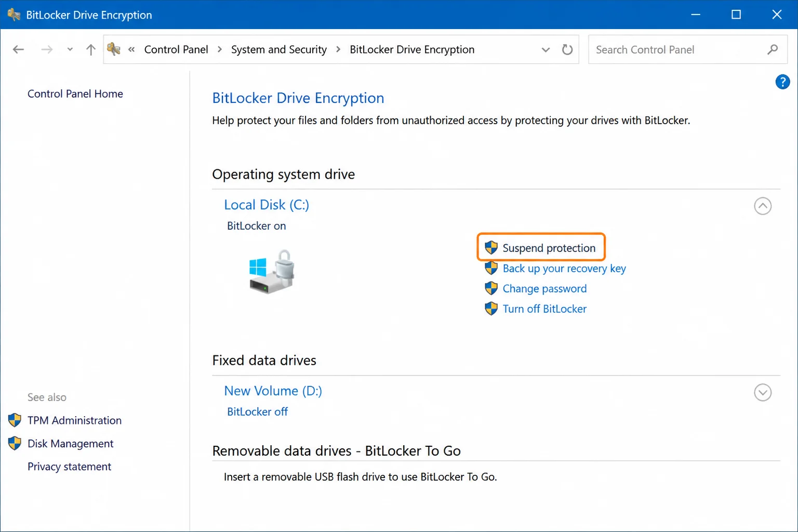Image resolution: width=798 pixels, height=532 pixels.
Task: Click the TPM Administration shield icon
Action: (x=15, y=420)
